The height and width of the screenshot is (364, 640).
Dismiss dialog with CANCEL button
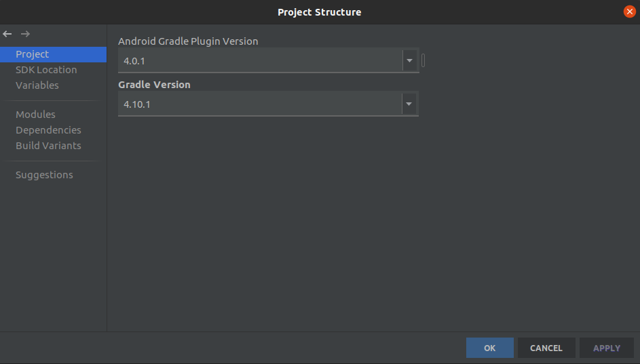point(546,348)
